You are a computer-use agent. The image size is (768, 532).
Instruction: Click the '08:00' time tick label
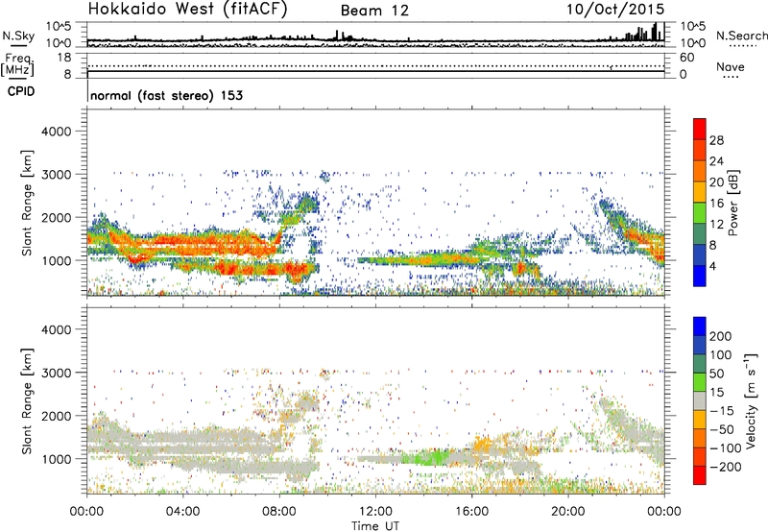tap(279, 512)
